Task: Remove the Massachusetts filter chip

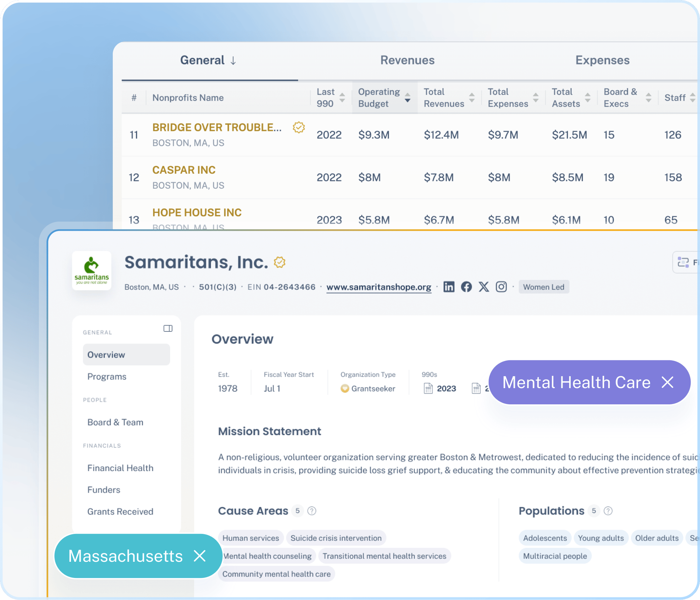Action: point(199,556)
